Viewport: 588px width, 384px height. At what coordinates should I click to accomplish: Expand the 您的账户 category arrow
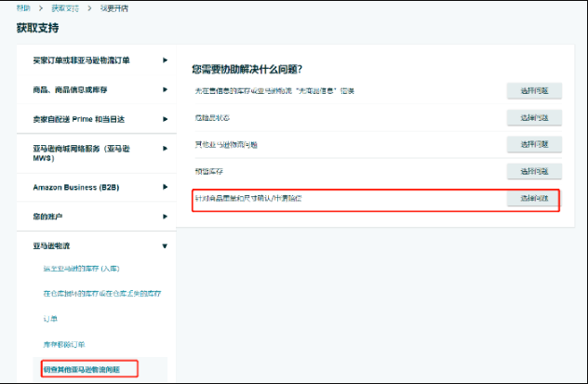pyautogui.click(x=165, y=217)
